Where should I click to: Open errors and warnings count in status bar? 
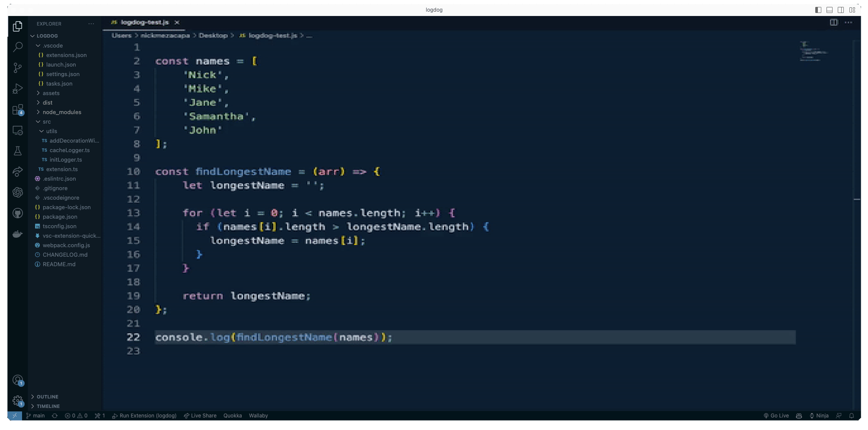(76, 416)
